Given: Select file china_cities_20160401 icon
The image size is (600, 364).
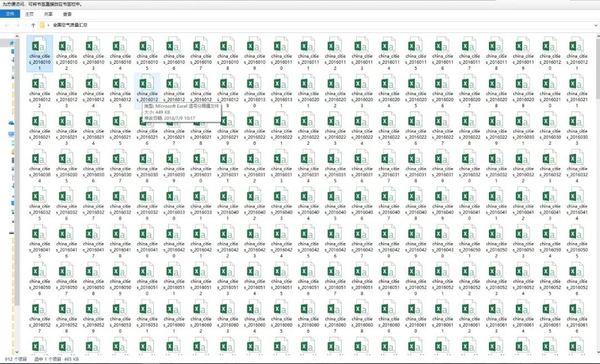Looking at the screenshot, I should [x=228, y=195].
